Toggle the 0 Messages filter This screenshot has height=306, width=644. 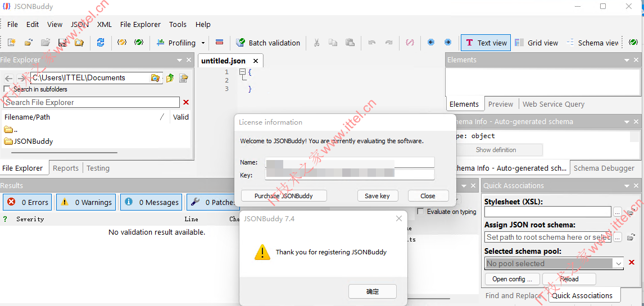tap(152, 202)
